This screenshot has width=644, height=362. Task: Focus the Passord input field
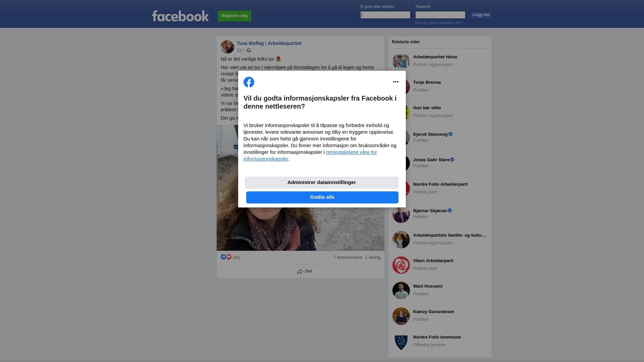click(x=440, y=15)
